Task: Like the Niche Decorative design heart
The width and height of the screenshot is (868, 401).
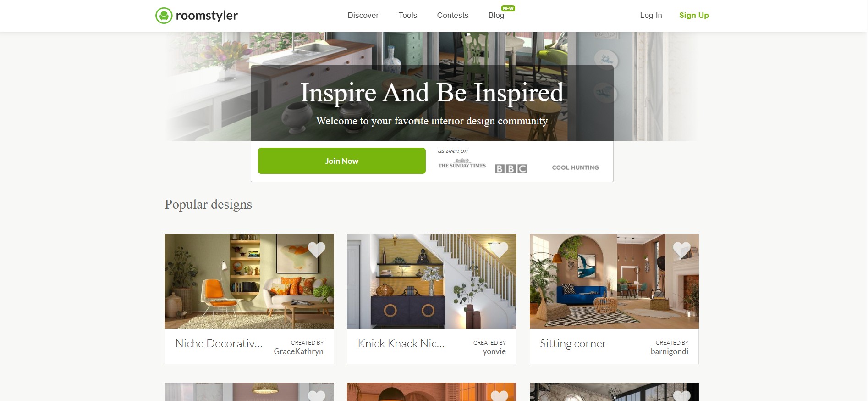Action: pos(317,250)
